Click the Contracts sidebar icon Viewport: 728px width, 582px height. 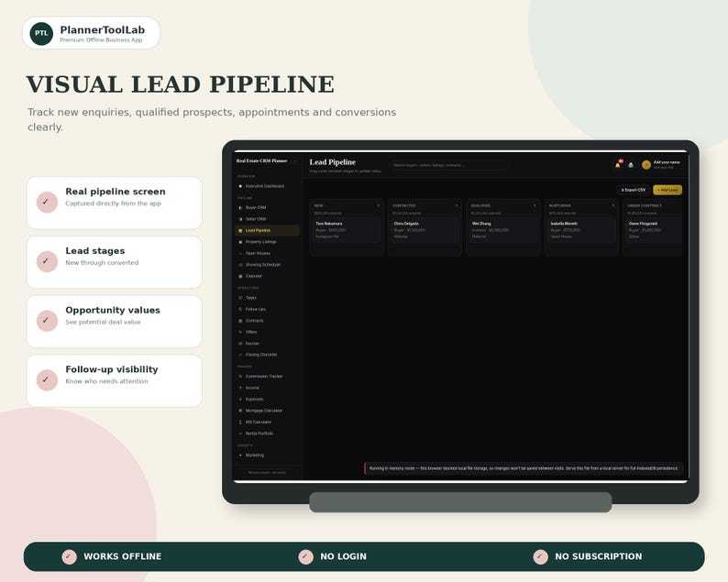[240, 321]
